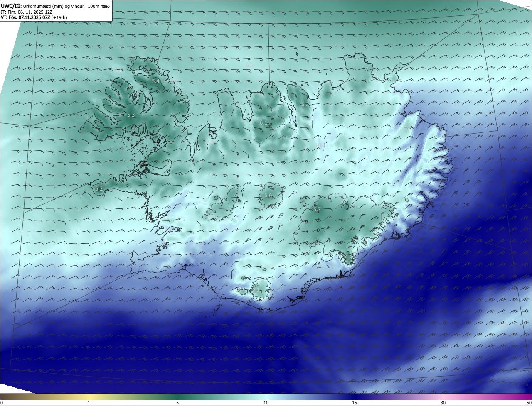Click the color bar tick label 0
This screenshot has height=406, width=532.
[2, 403]
